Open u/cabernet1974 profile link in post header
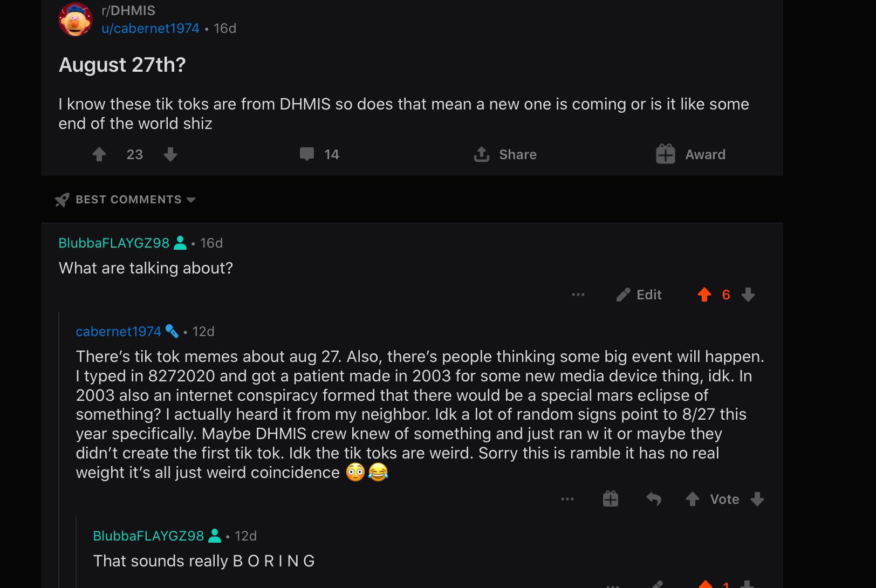Screen dimensions: 876x588 pyautogui.click(x=150, y=28)
